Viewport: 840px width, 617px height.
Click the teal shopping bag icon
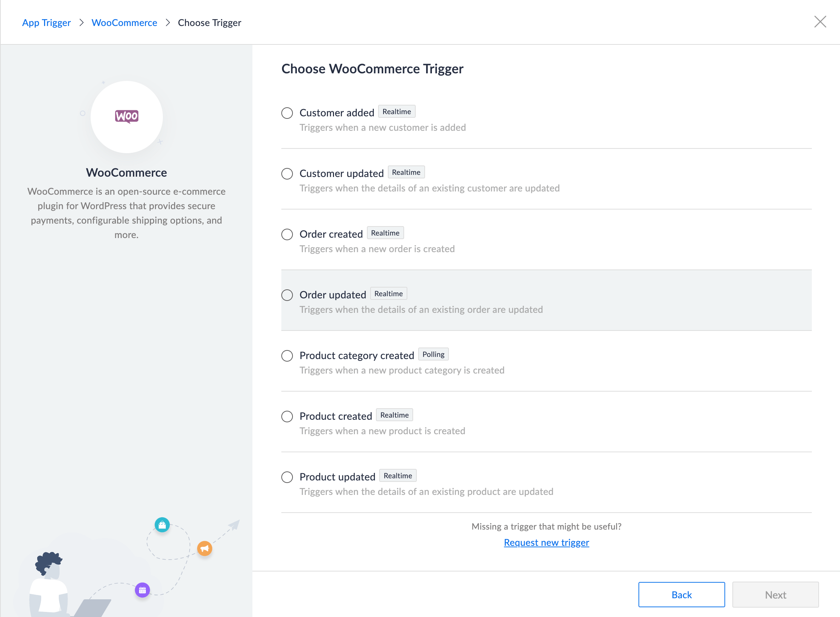pos(162,525)
